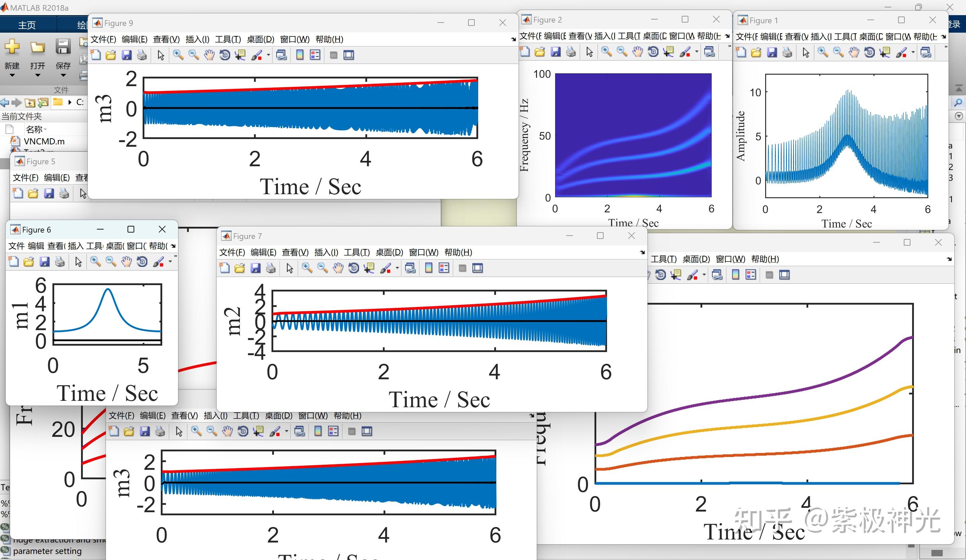Open 插入(I) menu in Figure 9

click(197, 39)
